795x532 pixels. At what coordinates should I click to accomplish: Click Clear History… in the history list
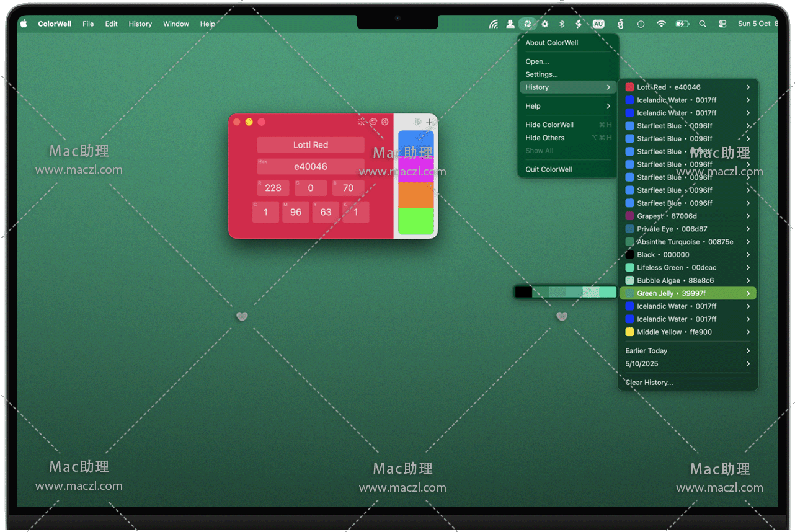click(649, 383)
